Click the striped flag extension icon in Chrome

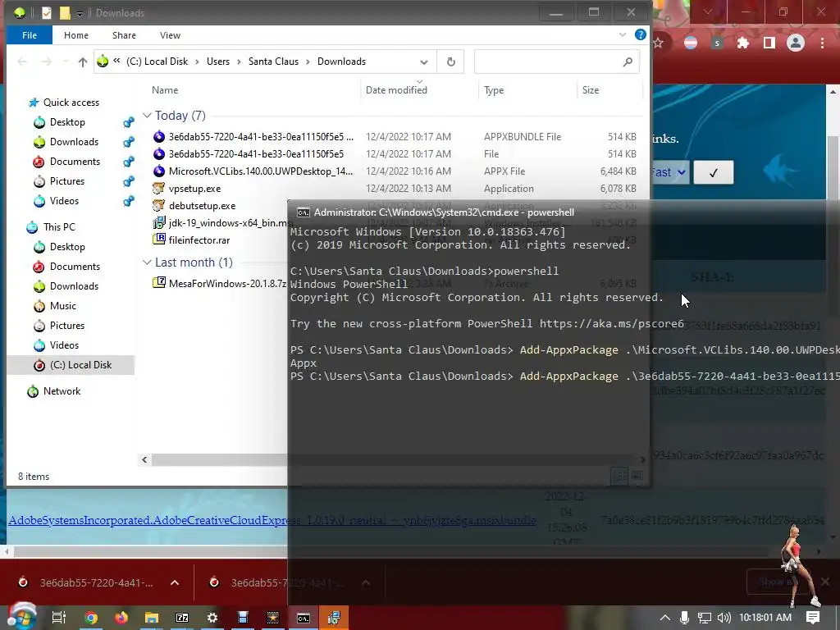(691, 43)
